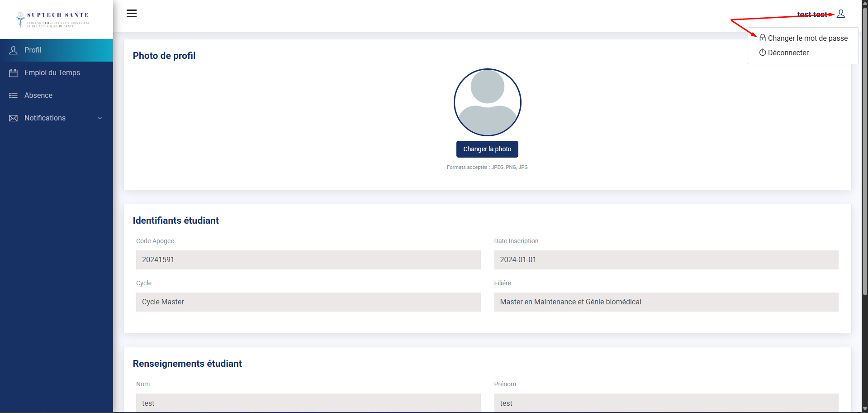
Task: Select Changer le mot de passe
Action: [807, 38]
